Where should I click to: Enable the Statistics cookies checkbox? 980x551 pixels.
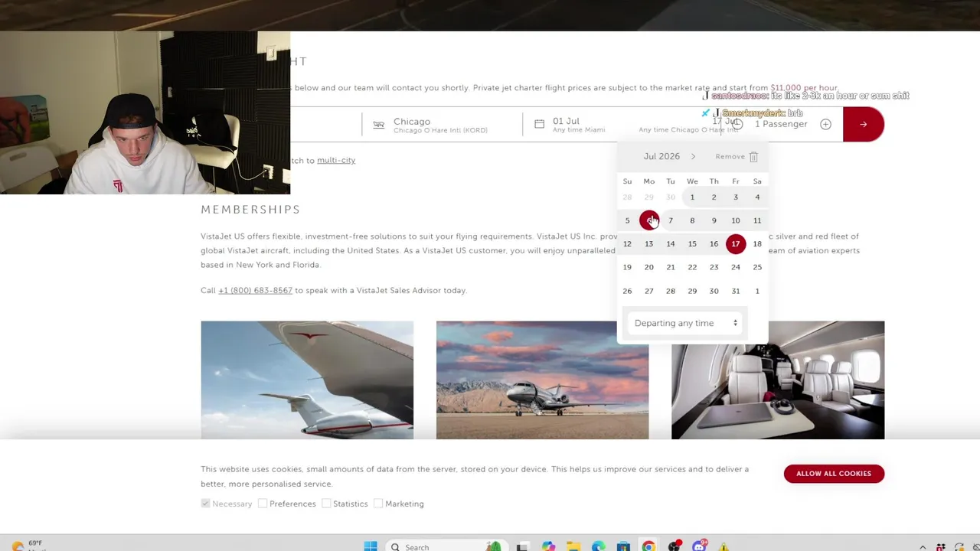point(326,504)
